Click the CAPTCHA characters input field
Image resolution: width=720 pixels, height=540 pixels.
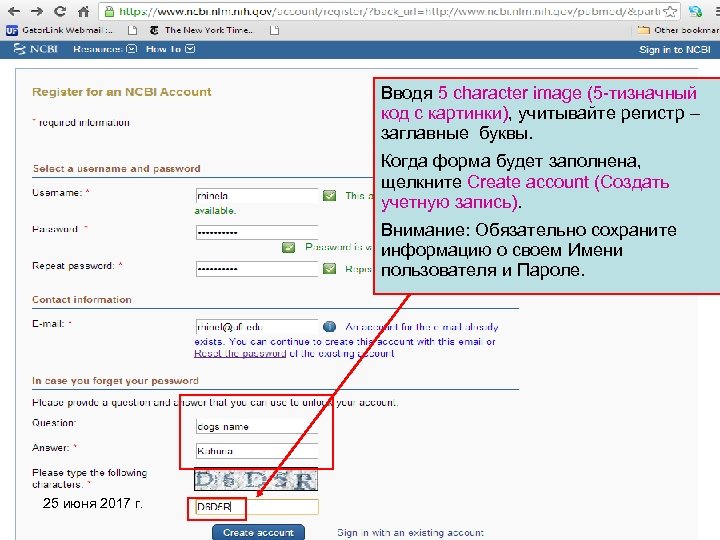pyautogui.click(x=257, y=507)
